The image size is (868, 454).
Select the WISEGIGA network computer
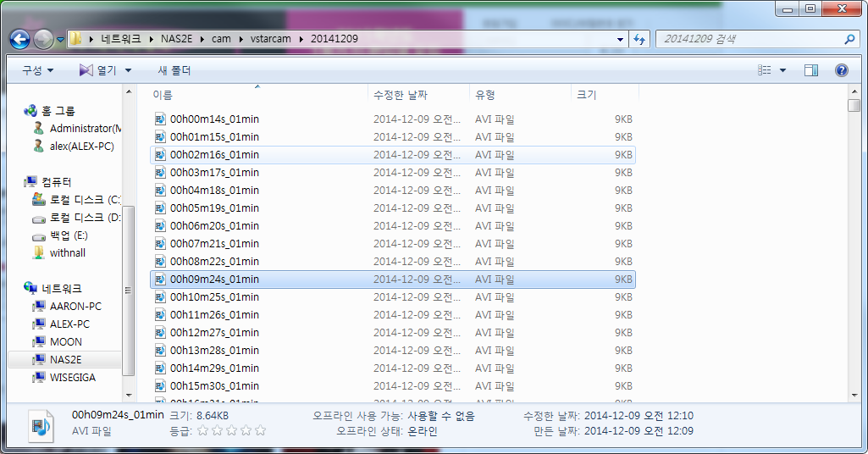(72, 377)
